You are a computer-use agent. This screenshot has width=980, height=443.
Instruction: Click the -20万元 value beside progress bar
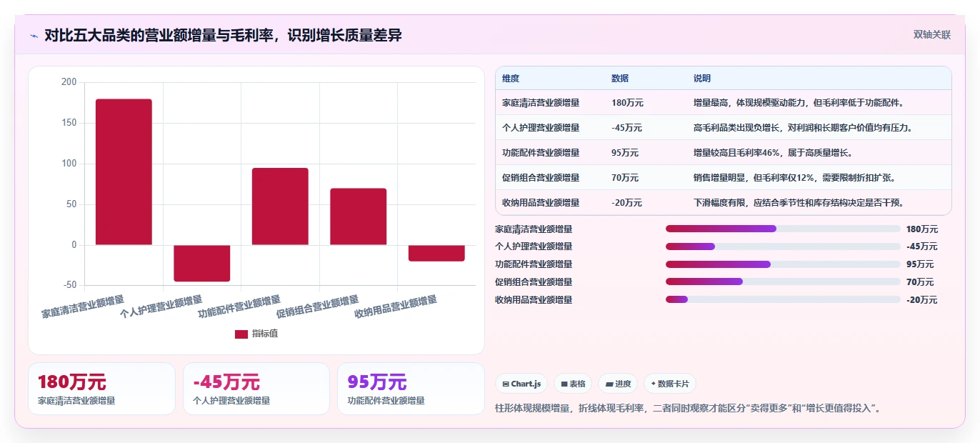(x=921, y=299)
